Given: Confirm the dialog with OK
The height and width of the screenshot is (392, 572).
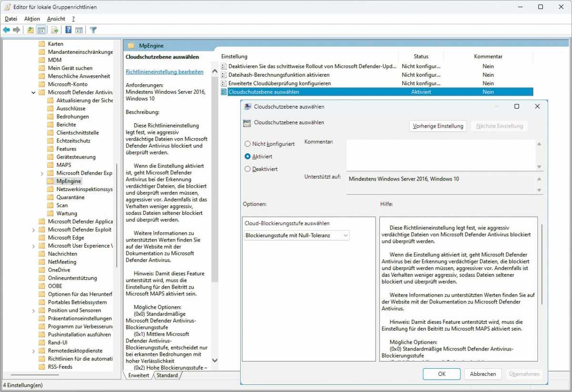Looking at the screenshot, I should [x=441, y=374].
